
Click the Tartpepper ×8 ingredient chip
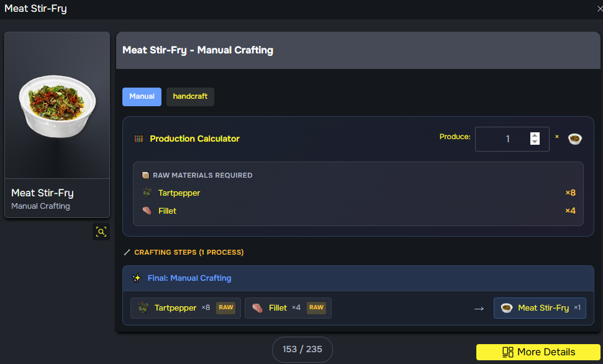[185, 308]
